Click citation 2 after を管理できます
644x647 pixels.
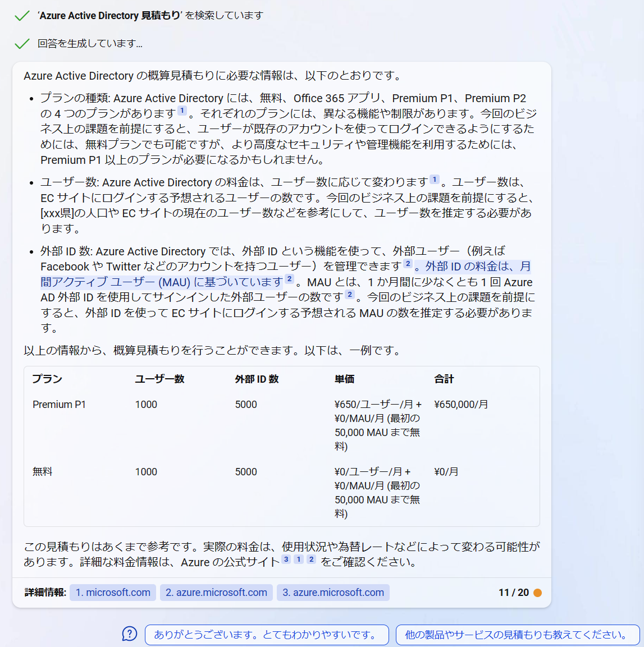pyautogui.click(x=408, y=264)
